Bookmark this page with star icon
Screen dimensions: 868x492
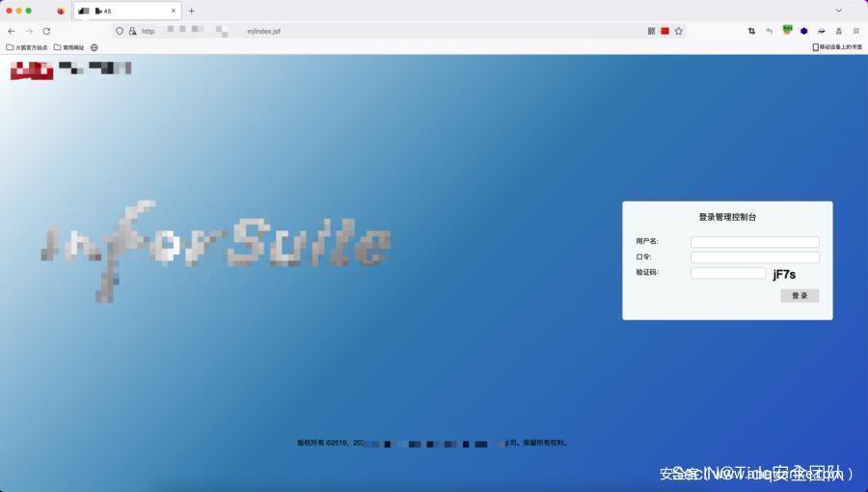(x=679, y=31)
